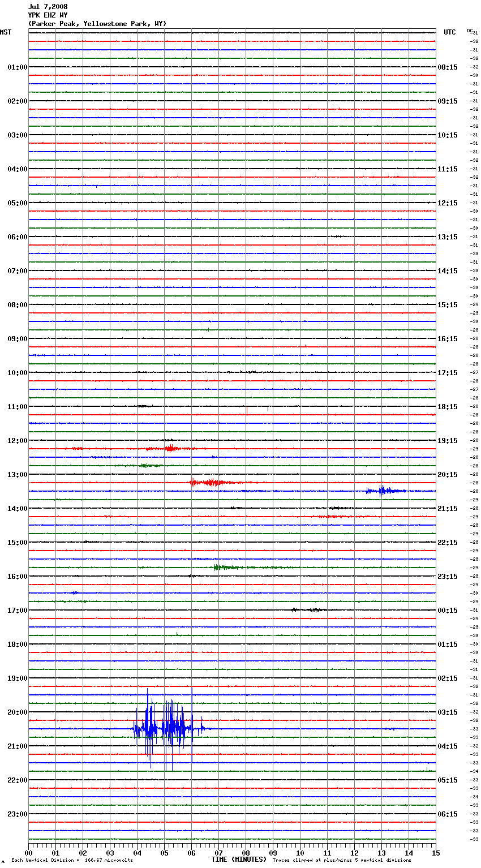Select the 12:00 MST time label
Viewport: 481px width, 868px height.
pos(18,441)
